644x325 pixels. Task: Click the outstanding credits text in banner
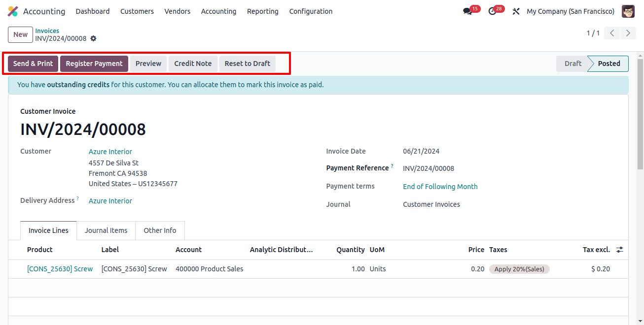pos(78,85)
